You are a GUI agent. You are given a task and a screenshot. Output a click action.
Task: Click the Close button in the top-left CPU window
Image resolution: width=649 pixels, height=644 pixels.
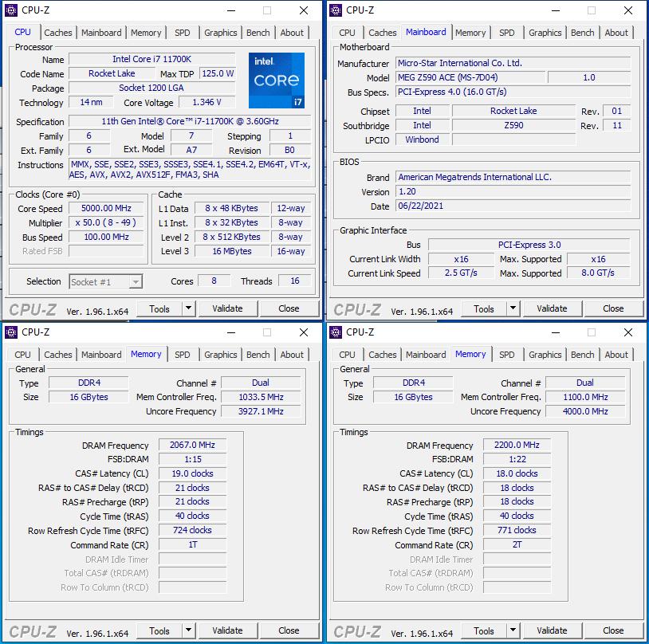tap(289, 308)
